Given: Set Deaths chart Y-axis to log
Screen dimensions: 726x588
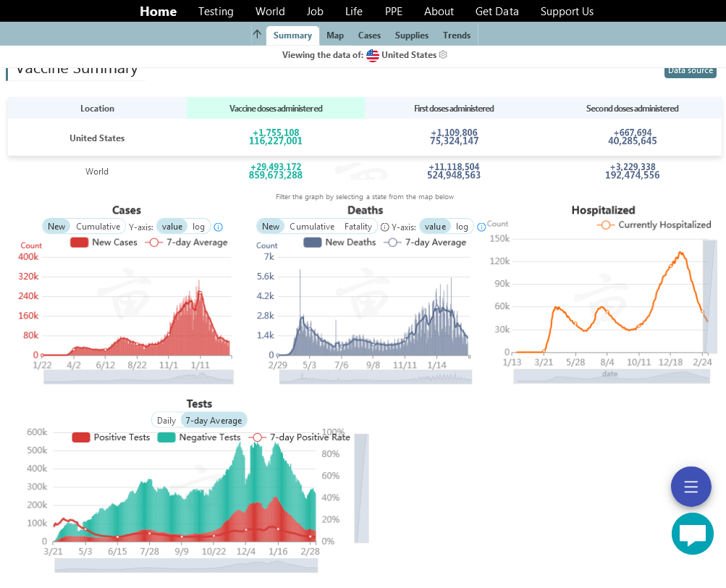Looking at the screenshot, I should pos(462,227).
